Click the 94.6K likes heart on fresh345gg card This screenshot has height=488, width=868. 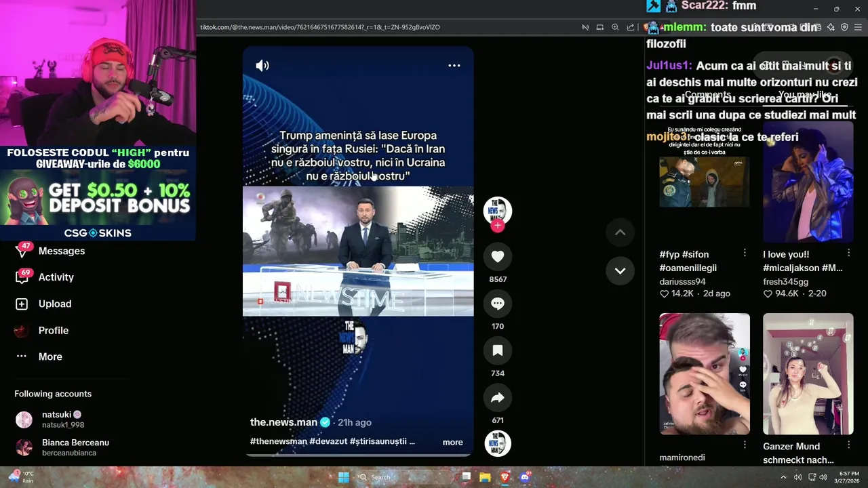pos(768,294)
